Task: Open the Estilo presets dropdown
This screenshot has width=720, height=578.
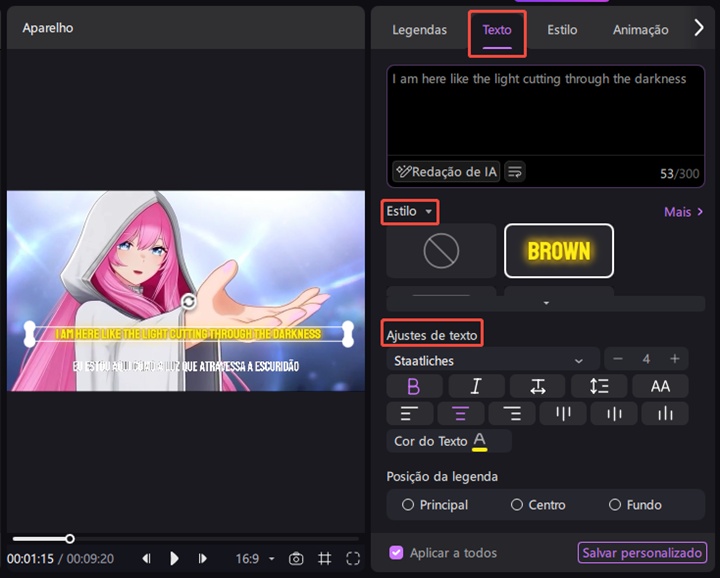Action: (x=409, y=212)
